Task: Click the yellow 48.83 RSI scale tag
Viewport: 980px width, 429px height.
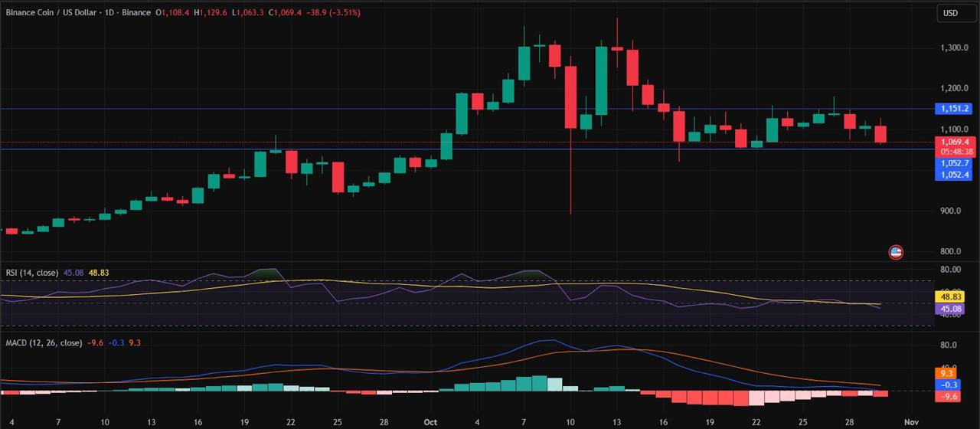Action: (950, 296)
